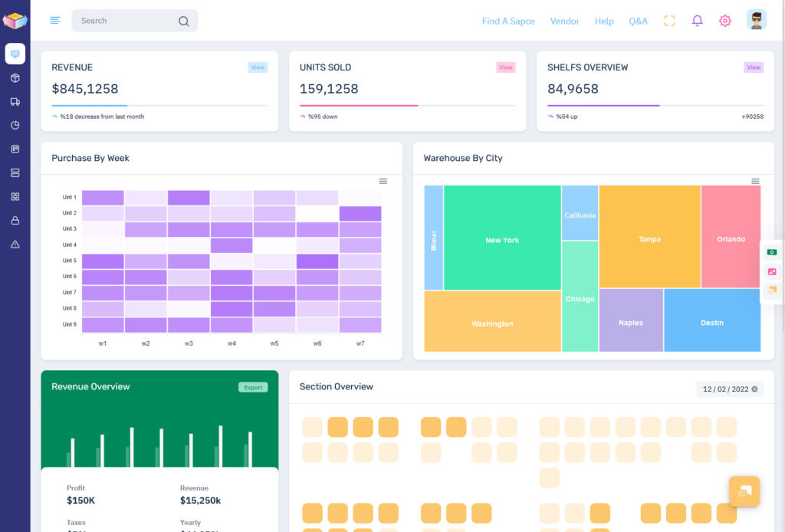Select the Naples treemap block
785x532 pixels.
631,320
